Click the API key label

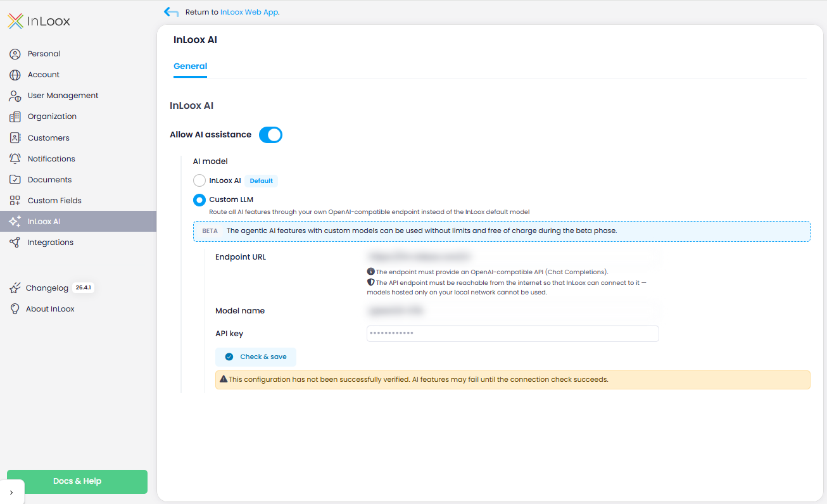pyautogui.click(x=229, y=334)
